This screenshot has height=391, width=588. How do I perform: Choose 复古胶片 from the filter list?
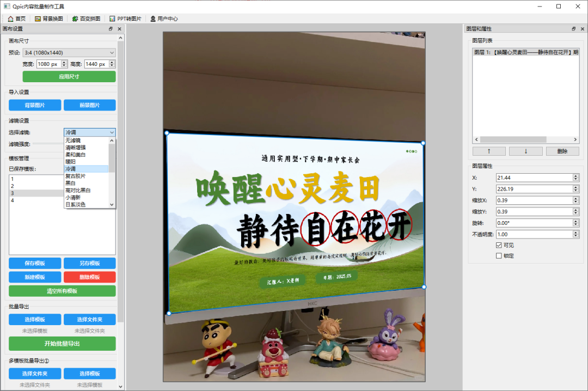(75, 176)
